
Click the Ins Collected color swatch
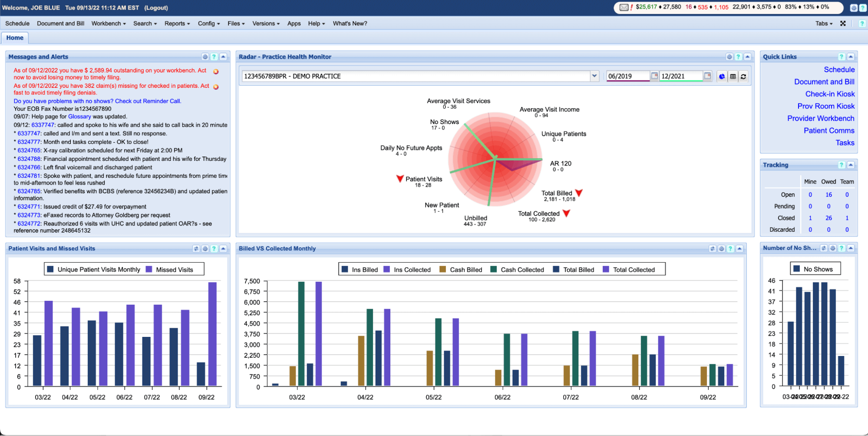[387, 270]
